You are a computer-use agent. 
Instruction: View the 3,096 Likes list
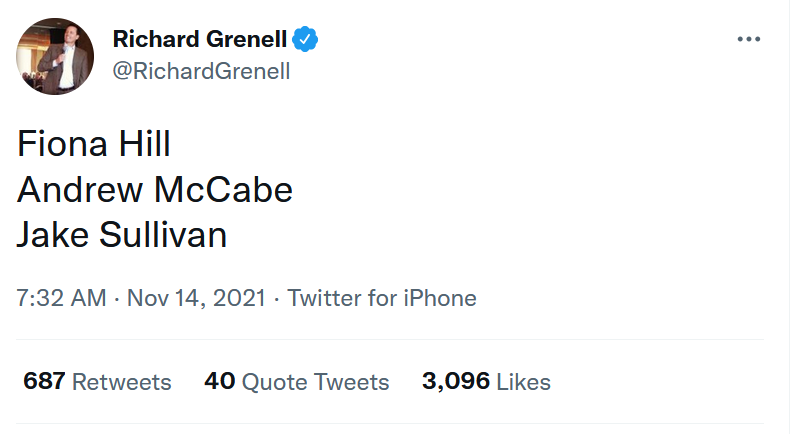[486, 382]
